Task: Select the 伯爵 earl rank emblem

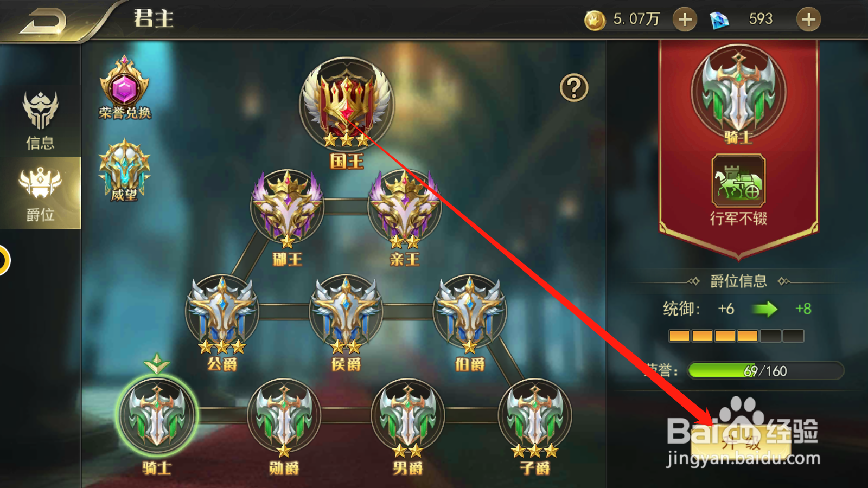Action: click(x=470, y=312)
